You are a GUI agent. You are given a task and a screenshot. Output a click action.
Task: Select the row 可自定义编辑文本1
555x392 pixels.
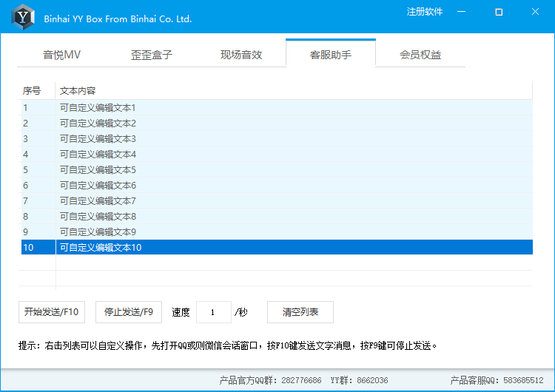98,107
